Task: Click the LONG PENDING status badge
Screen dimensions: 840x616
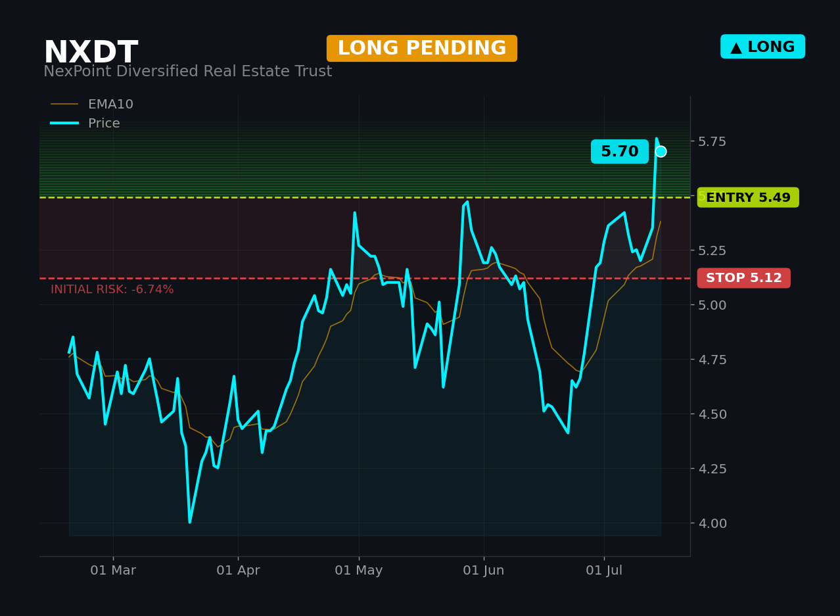Action: click(422, 49)
